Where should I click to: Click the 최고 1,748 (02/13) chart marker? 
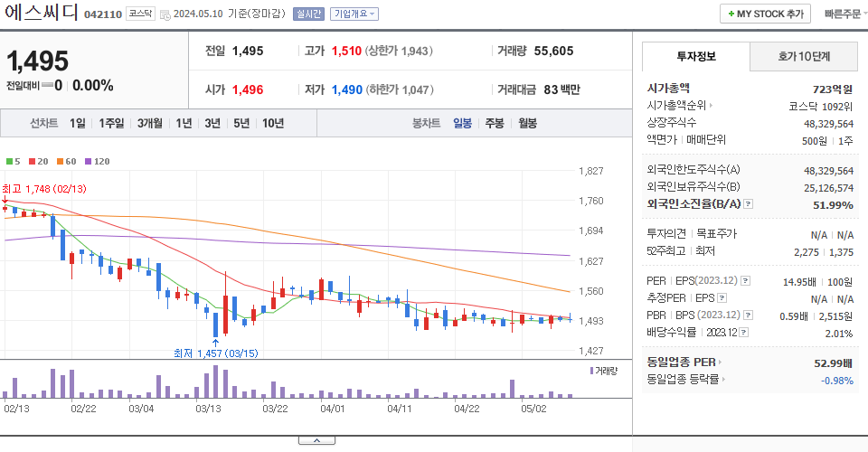point(44,189)
